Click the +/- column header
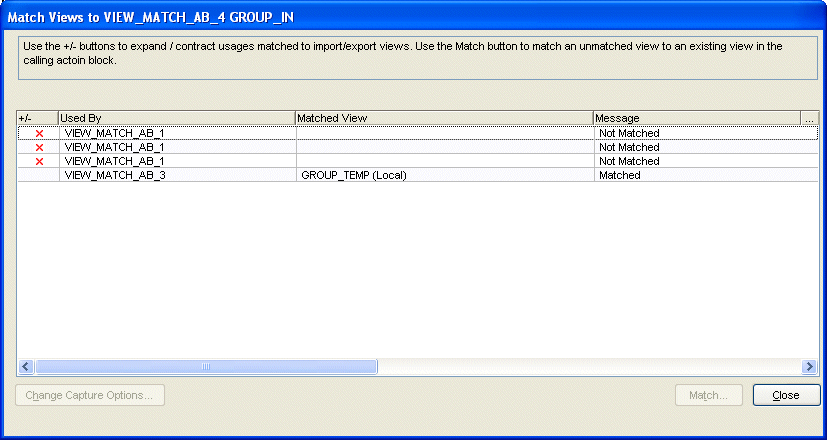Viewport: 827px width, 440px height. tap(37, 118)
